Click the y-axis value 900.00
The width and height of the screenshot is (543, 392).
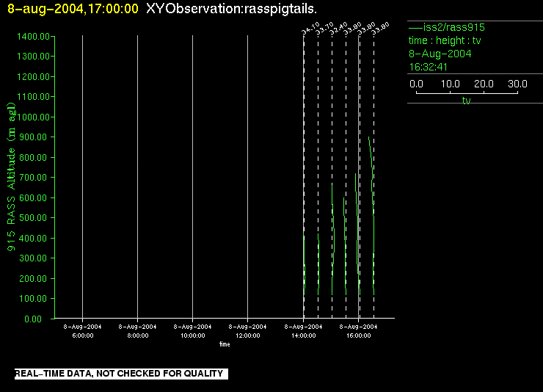(x=33, y=137)
